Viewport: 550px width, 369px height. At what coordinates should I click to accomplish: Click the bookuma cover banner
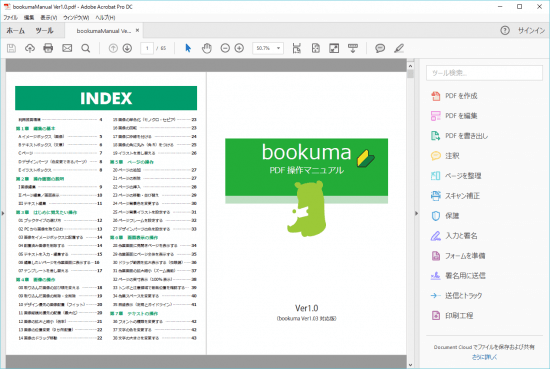click(306, 171)
